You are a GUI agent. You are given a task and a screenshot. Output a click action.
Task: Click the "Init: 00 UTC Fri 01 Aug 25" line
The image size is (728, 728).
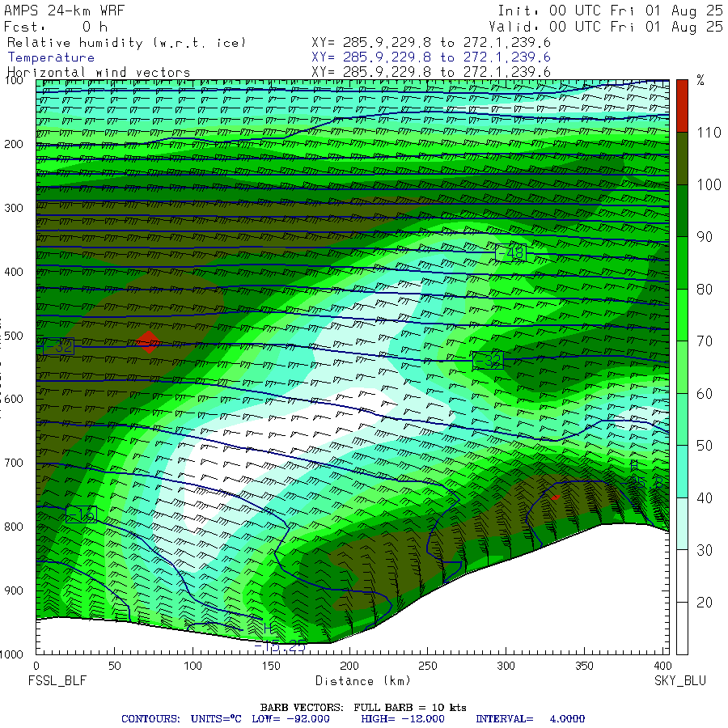pyautogui.click(x=610, y=11)
